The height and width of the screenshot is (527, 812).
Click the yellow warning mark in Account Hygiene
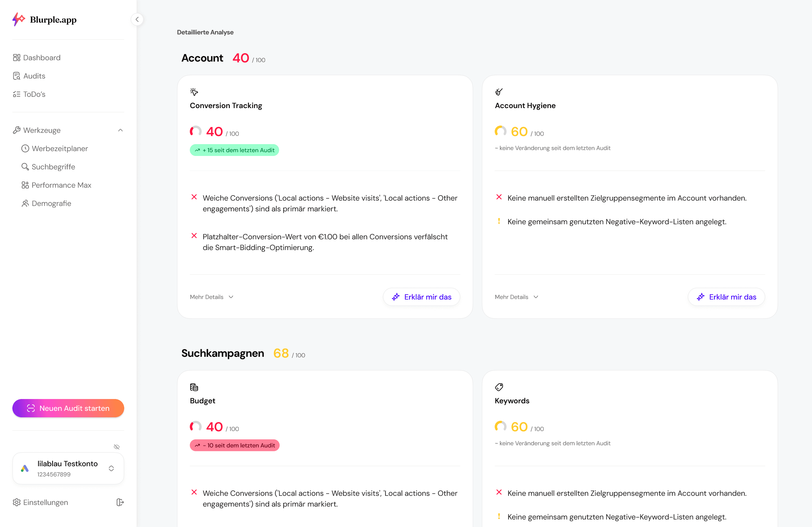(499, 221)
